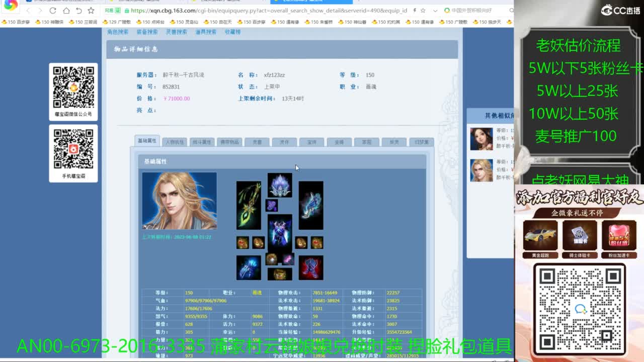Switch to the 基础属性 tab
This screenshot has height=362, width=644.
pyautogui.click(x=147, y=141)
